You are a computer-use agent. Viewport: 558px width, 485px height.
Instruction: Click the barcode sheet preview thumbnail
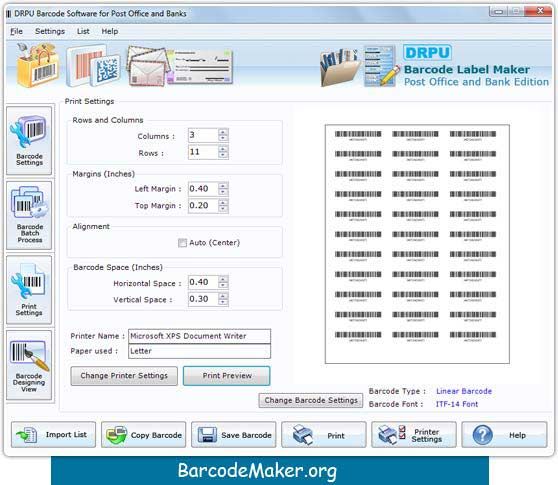click(x=417, y=244)
